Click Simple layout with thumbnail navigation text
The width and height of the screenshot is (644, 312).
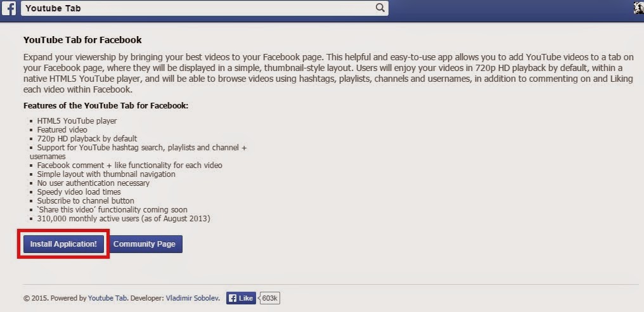click(x=106, y=174)
